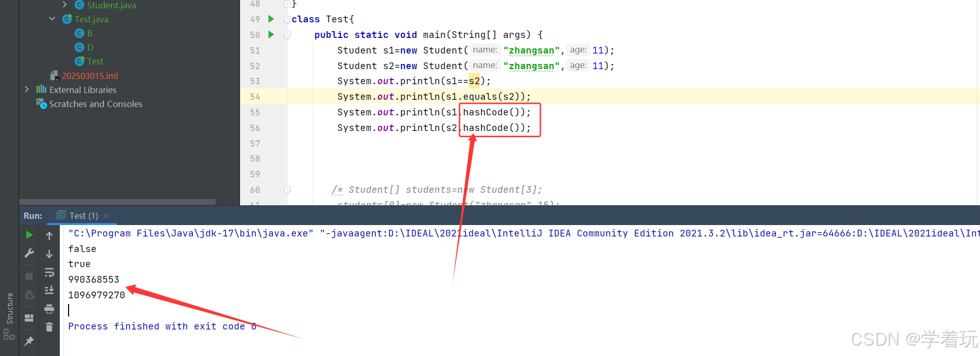Click 'class Test{' declaration text
Screen dimensions: 980x356
(323, 19)
